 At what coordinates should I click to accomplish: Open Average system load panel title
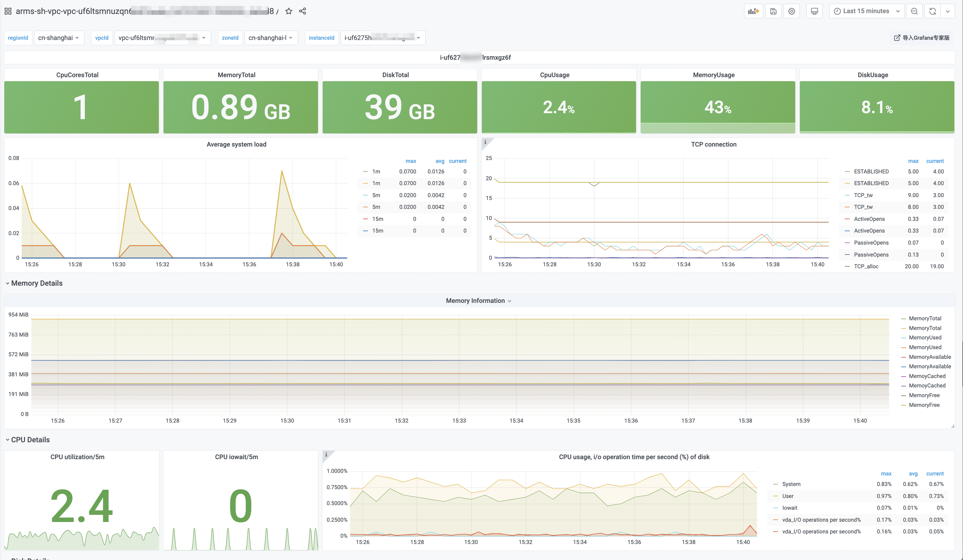[237, 144]
